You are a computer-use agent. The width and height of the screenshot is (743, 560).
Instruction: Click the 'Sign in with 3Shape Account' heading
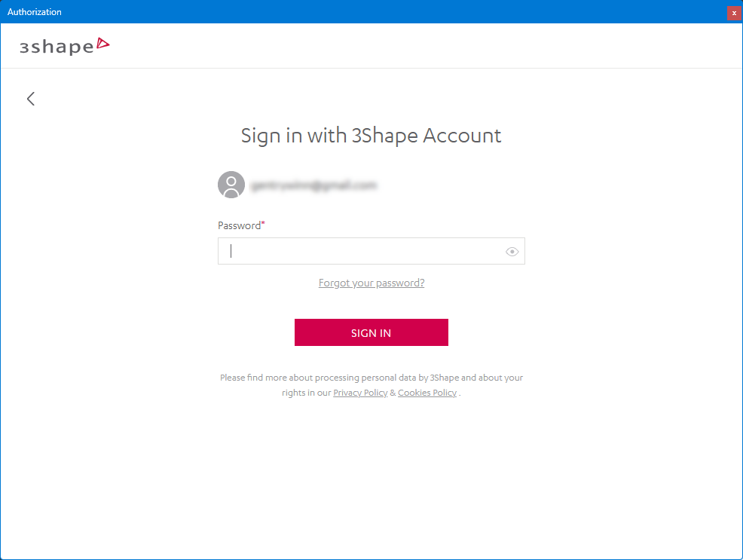coord(371,136)
